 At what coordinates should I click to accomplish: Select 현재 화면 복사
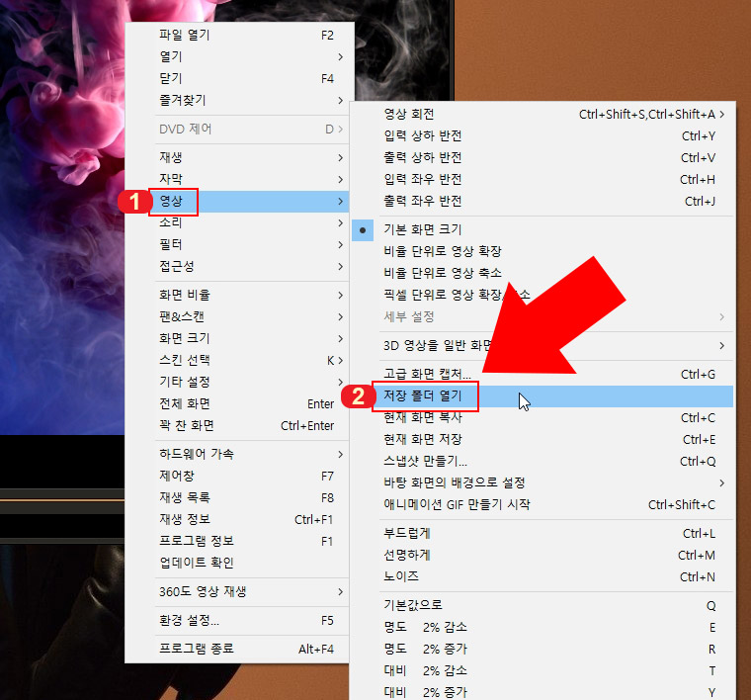point(542,418)
